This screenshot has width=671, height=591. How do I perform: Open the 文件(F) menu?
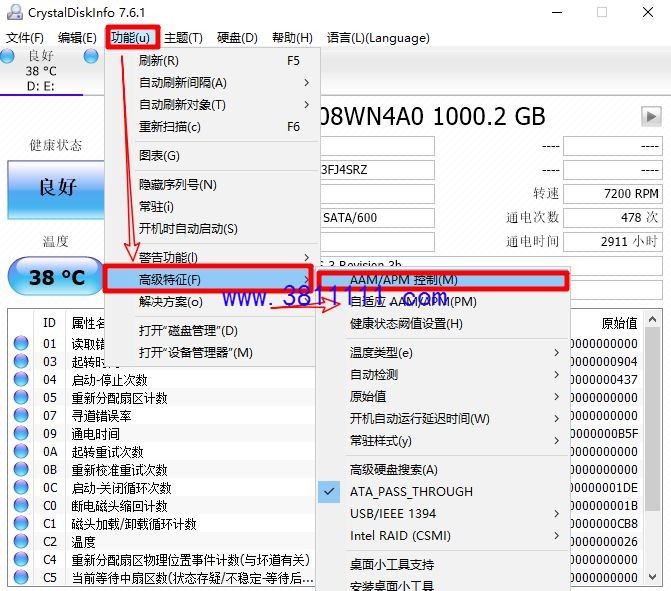click(x=25, y=38)
